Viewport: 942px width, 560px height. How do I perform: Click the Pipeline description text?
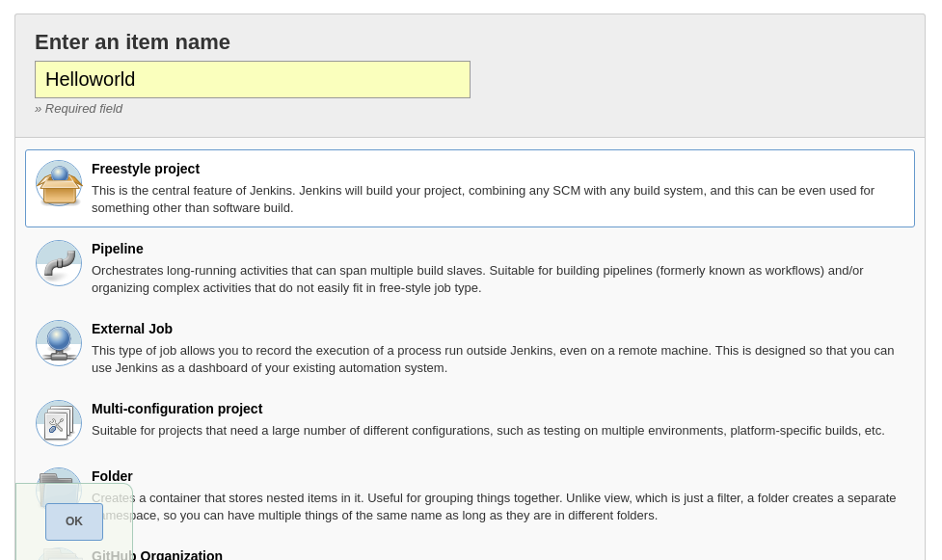[477, 279]
